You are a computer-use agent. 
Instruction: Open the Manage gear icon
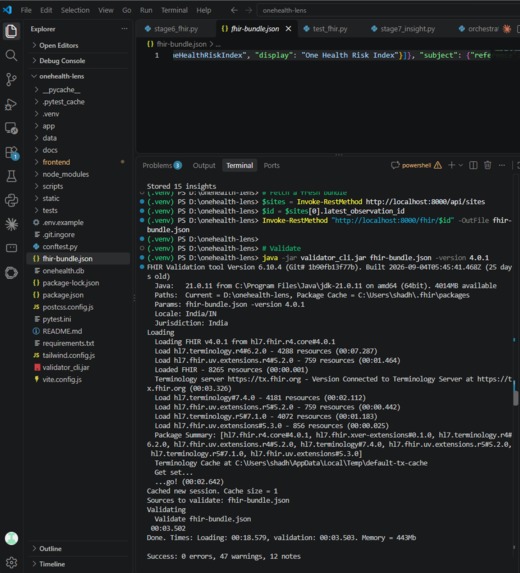[x=11, y=562]
